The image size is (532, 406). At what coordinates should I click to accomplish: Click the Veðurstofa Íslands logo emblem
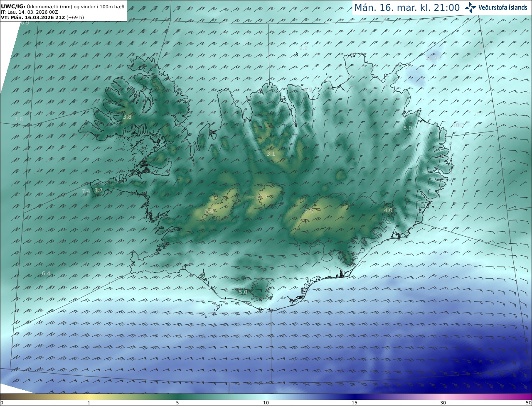click(470, 7)
